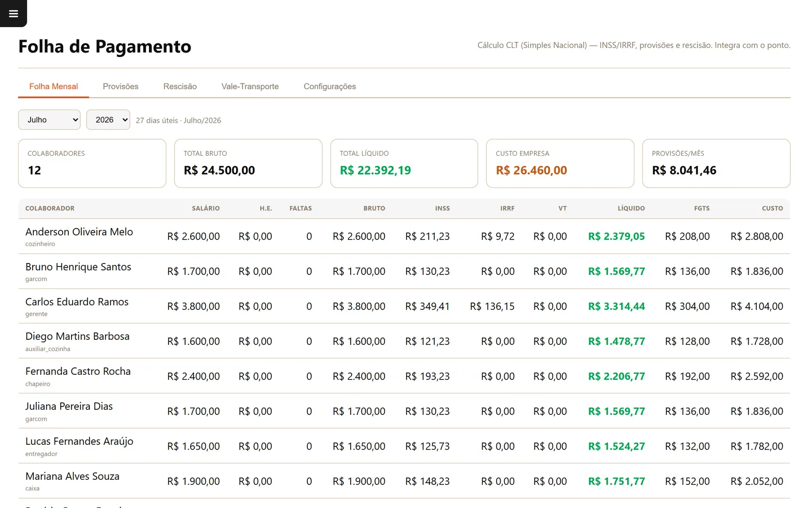Select employee Carlos Eduardo Ramos
The image size is (812, 508).
(x=77, y=302)
